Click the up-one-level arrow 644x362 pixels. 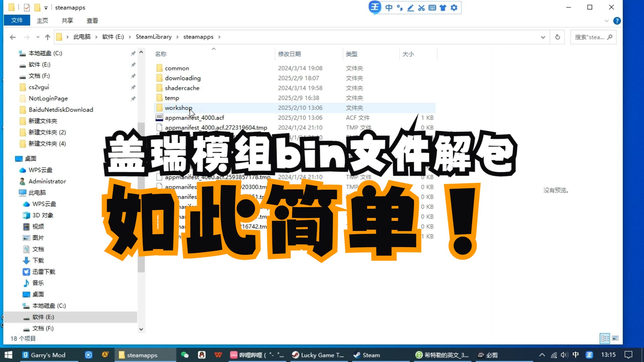tap(48, 37)
